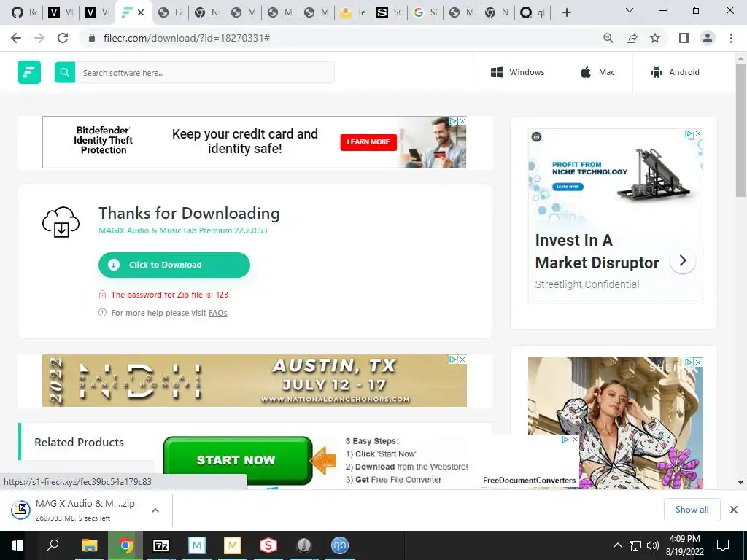Open the 'ql' browser tab
747x560 pixels.
click(533, 12)
